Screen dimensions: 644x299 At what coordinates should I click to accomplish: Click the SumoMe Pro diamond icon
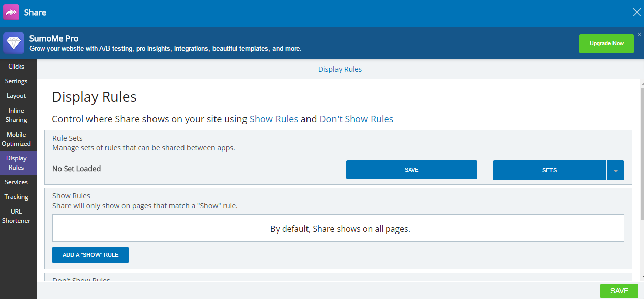point(14,43)
